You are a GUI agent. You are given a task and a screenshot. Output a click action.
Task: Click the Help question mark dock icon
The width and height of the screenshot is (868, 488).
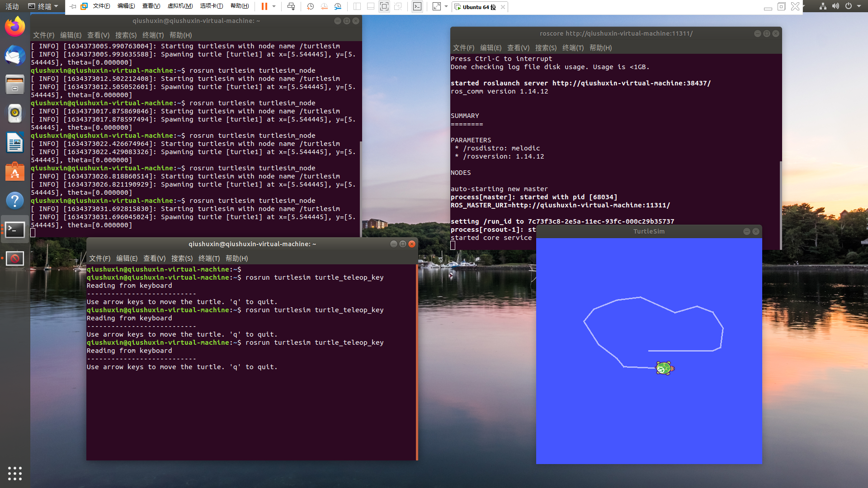[x=15, y=201]
